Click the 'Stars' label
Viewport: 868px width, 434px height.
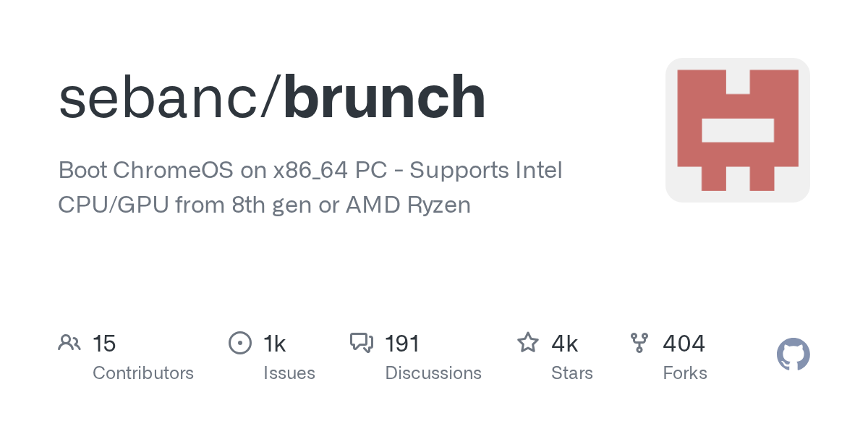[x=572, y=373]
